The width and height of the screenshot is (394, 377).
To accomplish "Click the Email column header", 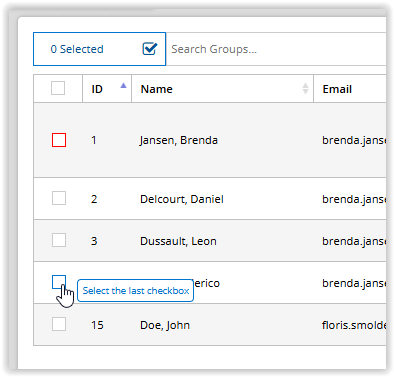I will click(x=350, y=89).
